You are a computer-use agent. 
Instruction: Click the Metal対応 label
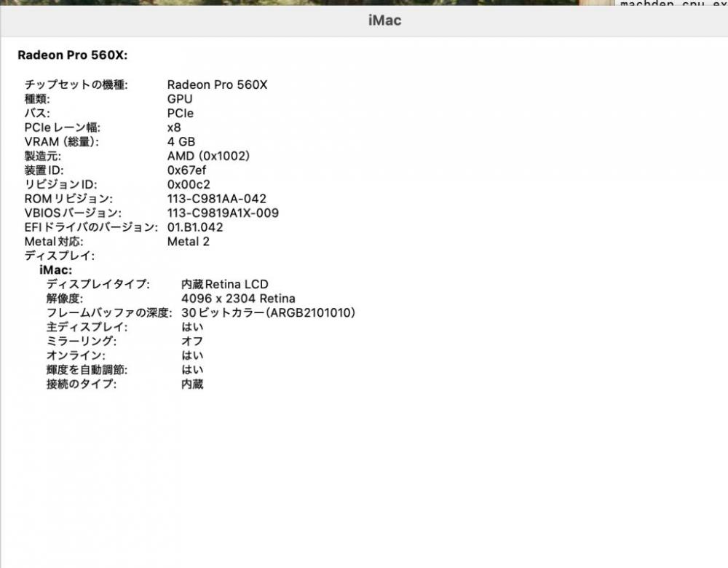[x=54, y=242]
